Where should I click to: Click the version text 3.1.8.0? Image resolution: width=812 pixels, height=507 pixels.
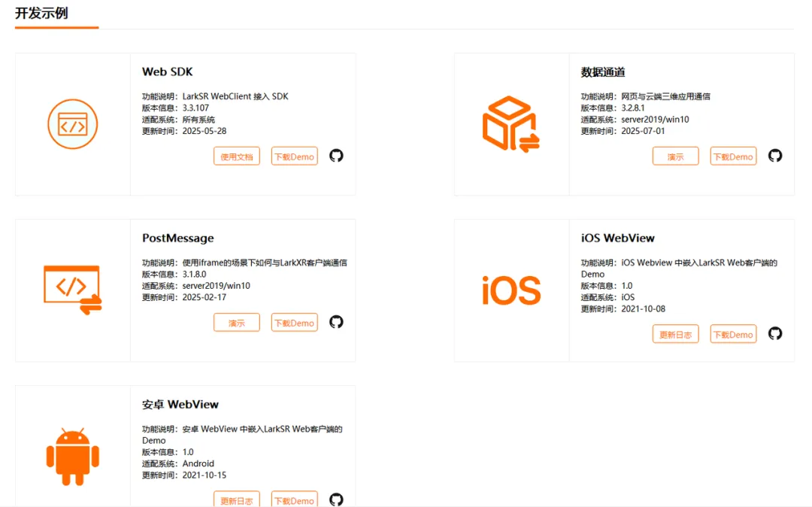(194, 275)
